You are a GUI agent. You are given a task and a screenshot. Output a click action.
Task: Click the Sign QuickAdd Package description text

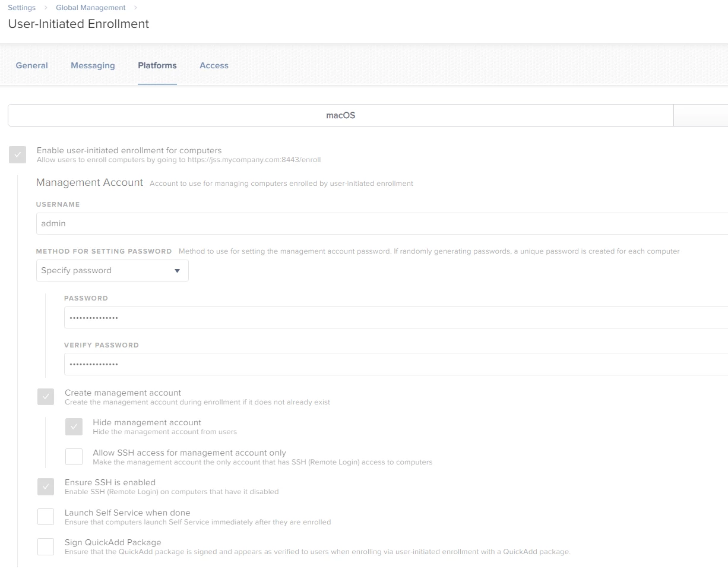point(317,552)
